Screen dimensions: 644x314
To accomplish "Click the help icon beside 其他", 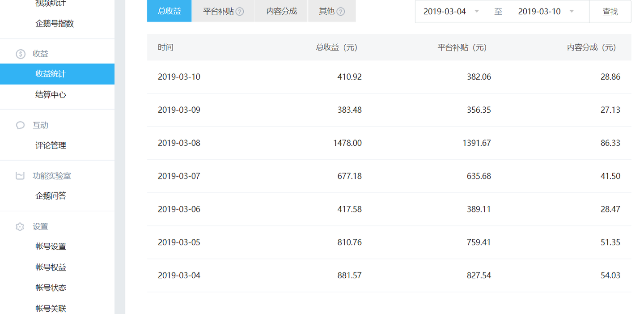I will [341, 12].
